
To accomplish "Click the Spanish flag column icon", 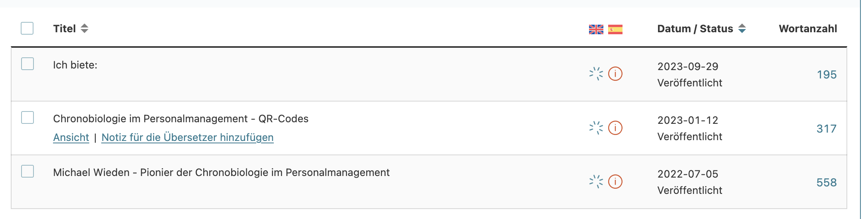I will (615, 29).
